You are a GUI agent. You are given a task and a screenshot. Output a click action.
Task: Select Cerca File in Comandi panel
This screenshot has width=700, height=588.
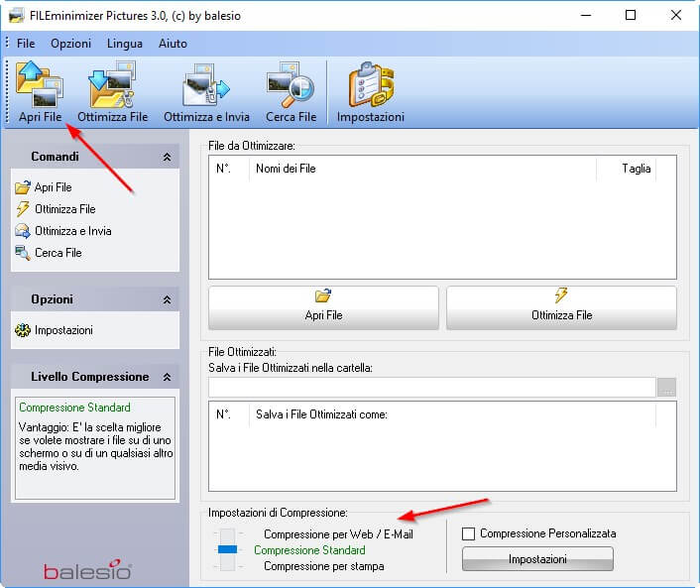[49, 253]
